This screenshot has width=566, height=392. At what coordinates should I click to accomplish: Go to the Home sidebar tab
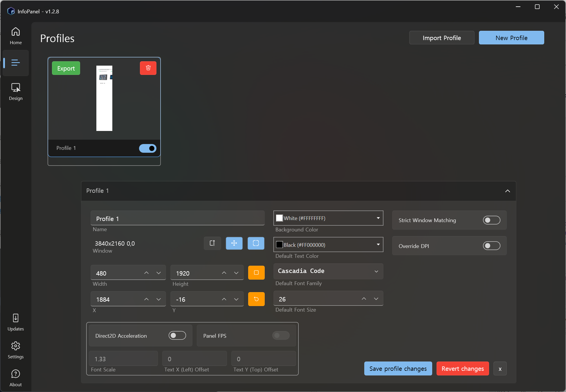[x=16, y=36]
